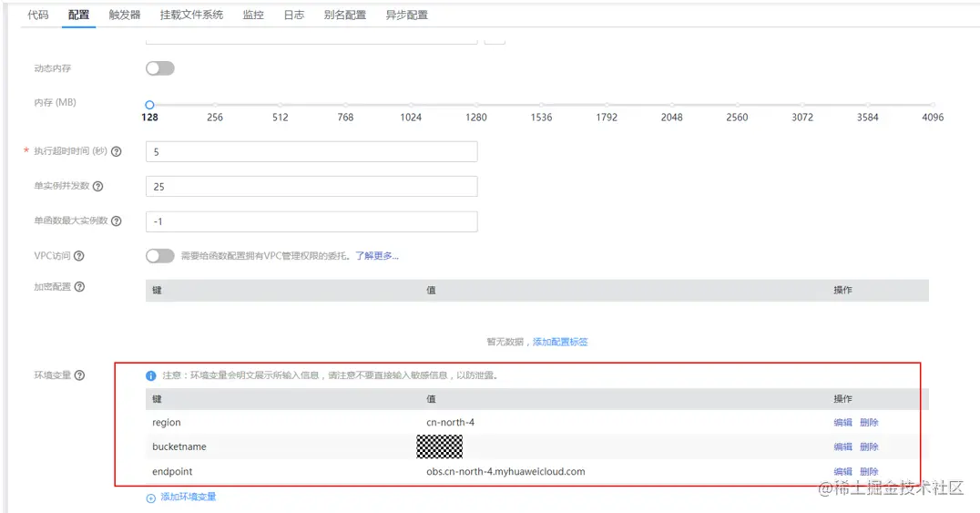
Task: Click the 添加环境变量 link
Action: (189, 497)
